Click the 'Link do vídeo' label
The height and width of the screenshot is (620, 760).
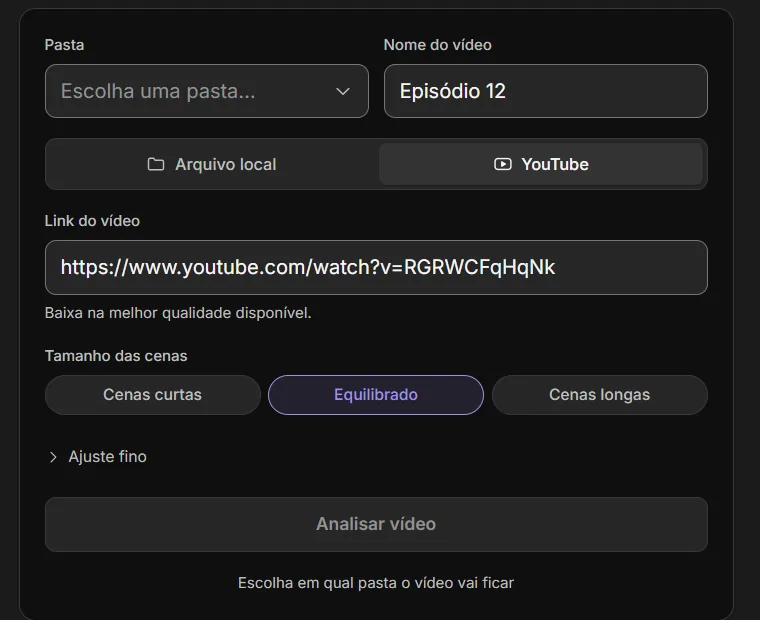[x=92, y=221]
